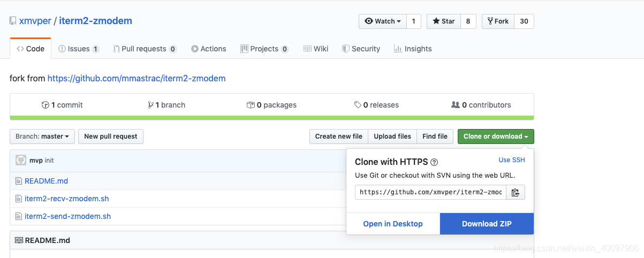This screenshot has height=258, width=644.
Task: Open the xmvper owner profile link
Action: click(35, 21)
